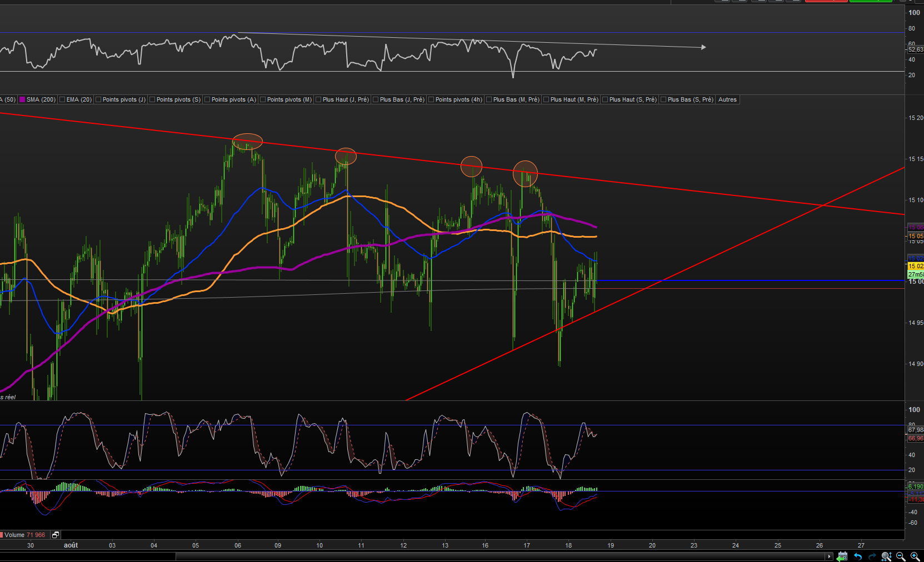Click the Volume 71 966 label
This screenshot has height=562, width=924.
tap(25, 535)
